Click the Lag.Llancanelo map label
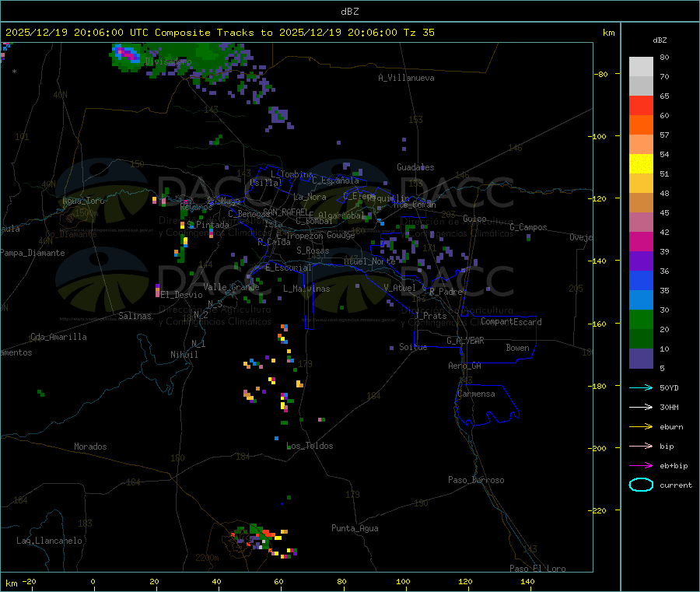700x592 pixels. tap(50, 541)
